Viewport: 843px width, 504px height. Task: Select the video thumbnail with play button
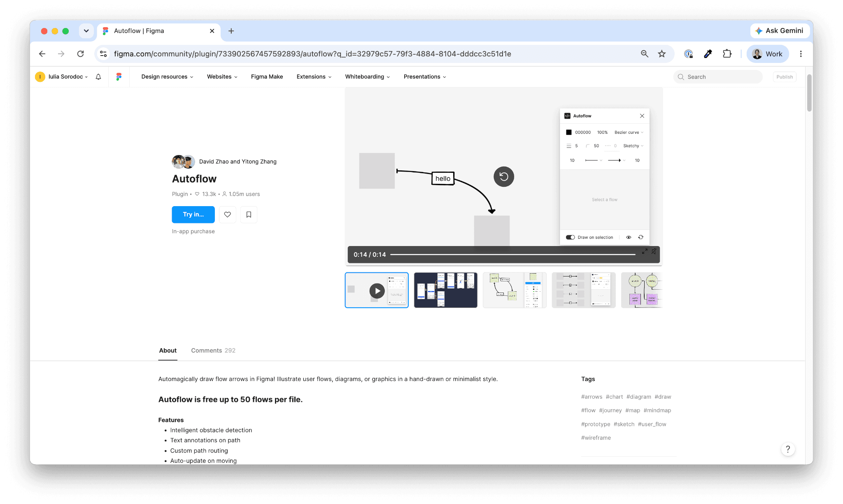click(377, 290)
